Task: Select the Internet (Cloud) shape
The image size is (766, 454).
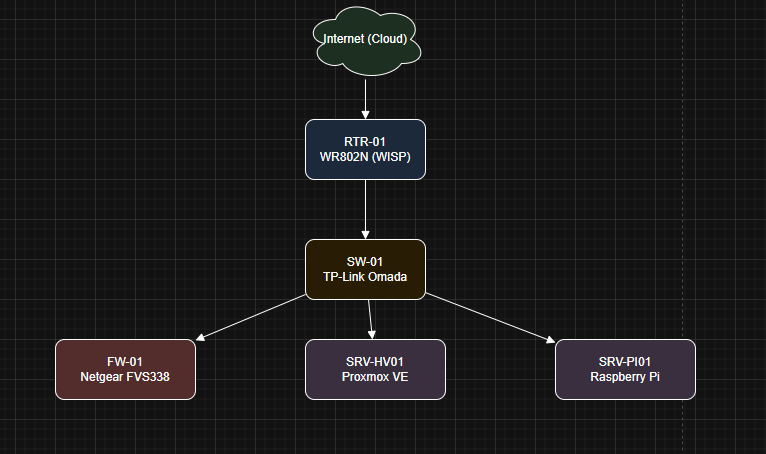Action: tap(368, 41)
